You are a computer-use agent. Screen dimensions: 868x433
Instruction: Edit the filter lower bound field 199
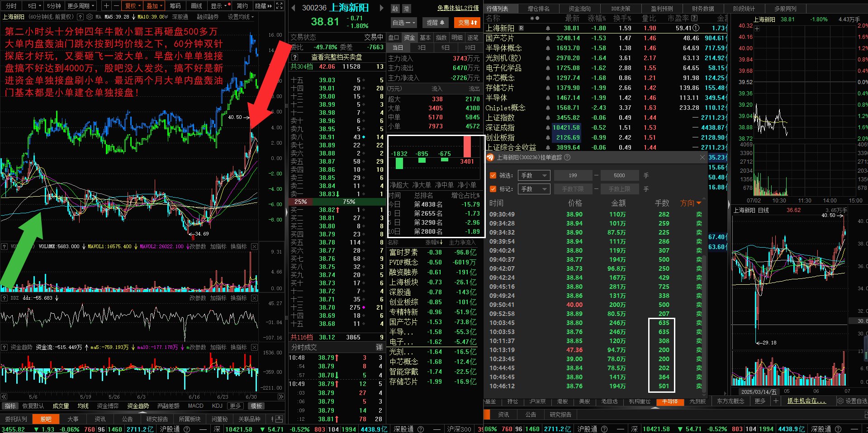573,175
